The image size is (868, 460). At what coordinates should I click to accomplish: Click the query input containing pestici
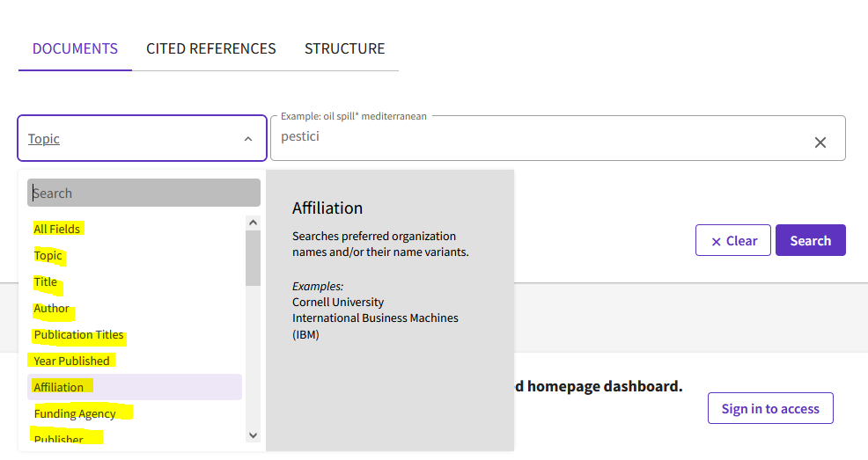coord(537,138)
